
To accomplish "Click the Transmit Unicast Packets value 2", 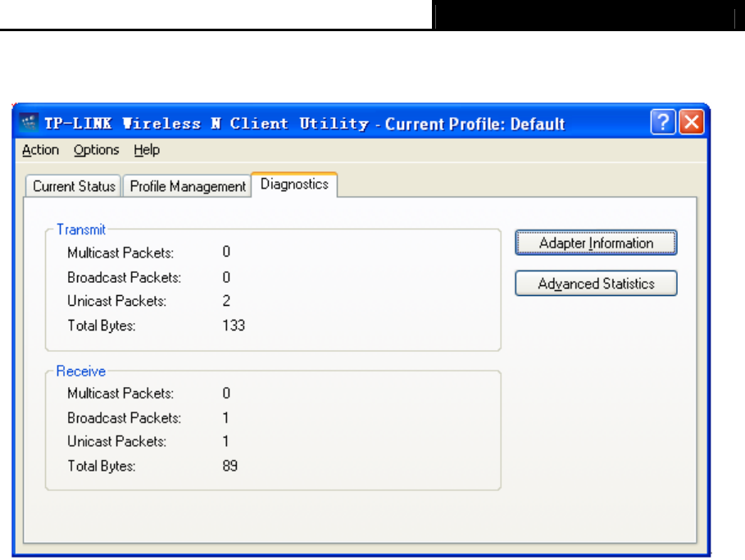I will [x=226, y=301].
